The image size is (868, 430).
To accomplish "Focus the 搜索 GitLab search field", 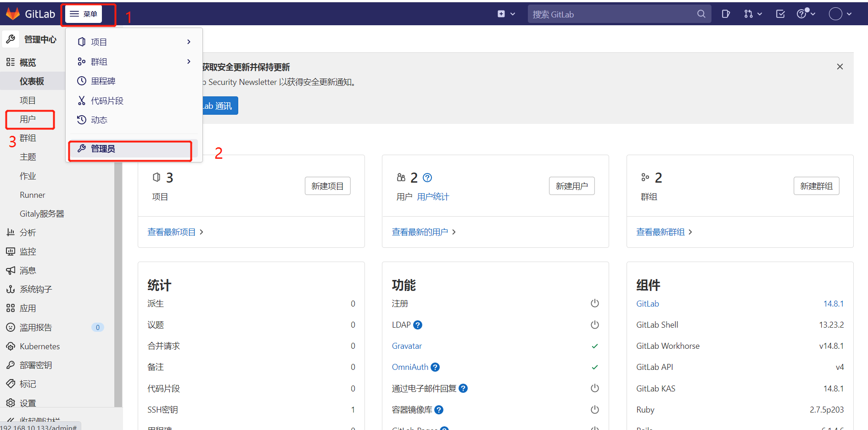I will [619, 14].
